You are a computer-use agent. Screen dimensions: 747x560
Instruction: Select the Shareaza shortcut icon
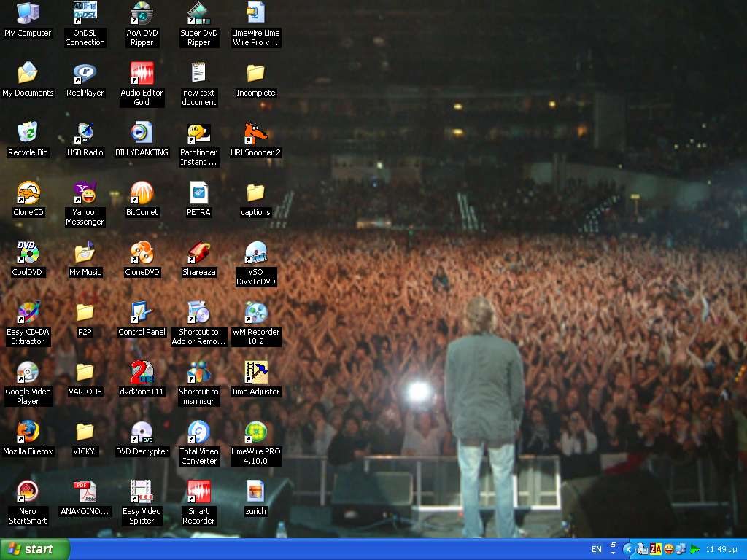click(x=198, y=253)
